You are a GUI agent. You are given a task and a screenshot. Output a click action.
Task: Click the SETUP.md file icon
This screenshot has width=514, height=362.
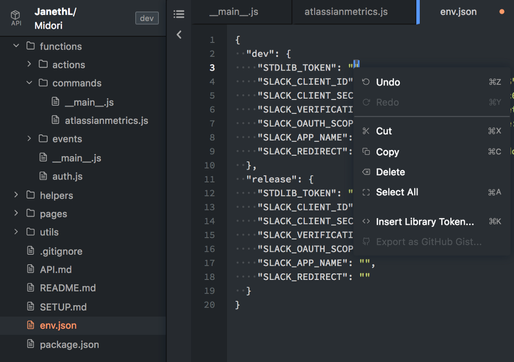tap(30, 306)
